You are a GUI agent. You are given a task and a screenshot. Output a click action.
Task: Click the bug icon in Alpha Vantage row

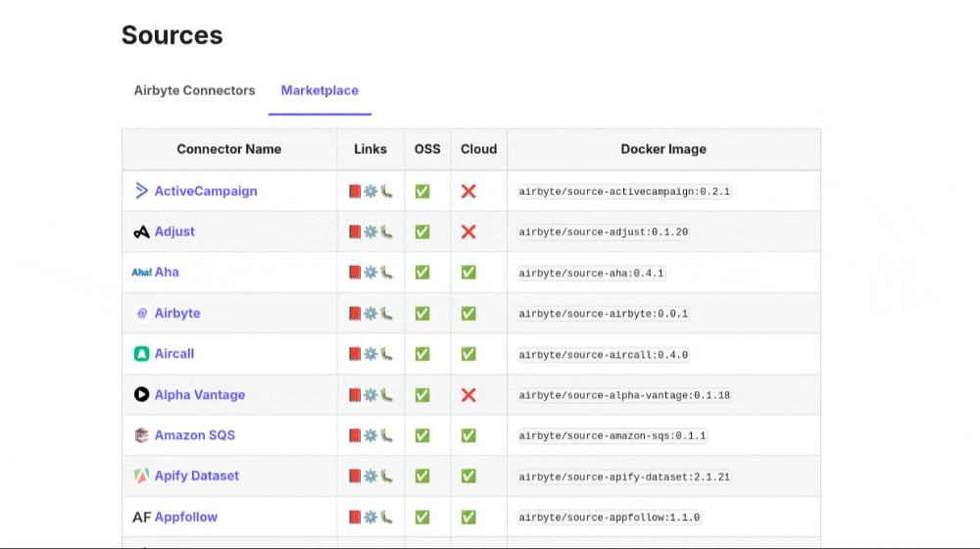tap(387, 395)
